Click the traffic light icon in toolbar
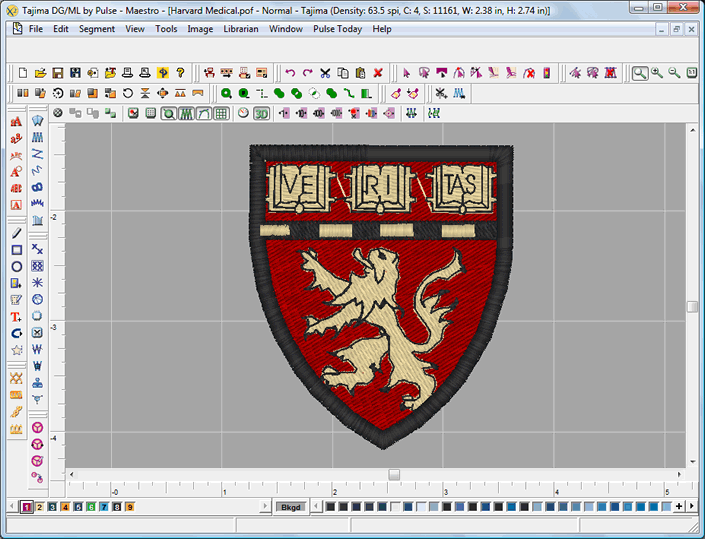 (x=547, y=73)
